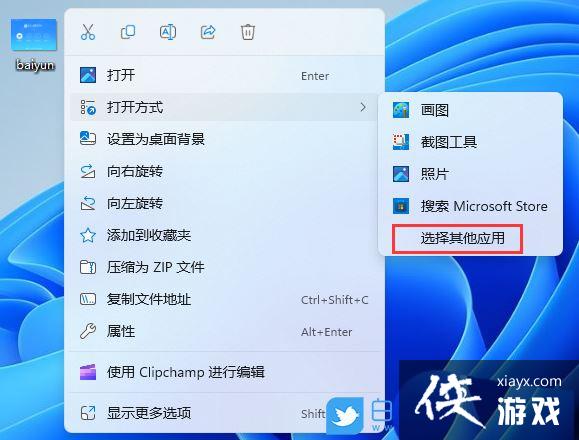Choose 显示更多选项
Viewport: 579px width, 440px height.
click(224, 413)
